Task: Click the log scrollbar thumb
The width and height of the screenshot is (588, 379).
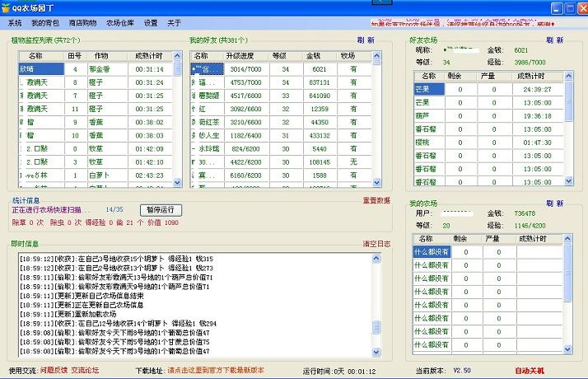Action: (x=376, y=327)
